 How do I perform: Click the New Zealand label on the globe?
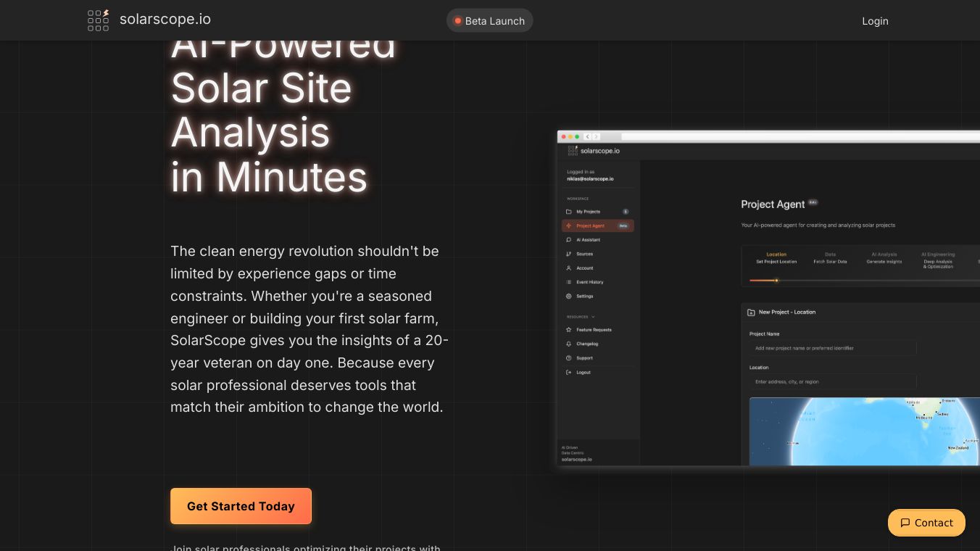(958, 448)
